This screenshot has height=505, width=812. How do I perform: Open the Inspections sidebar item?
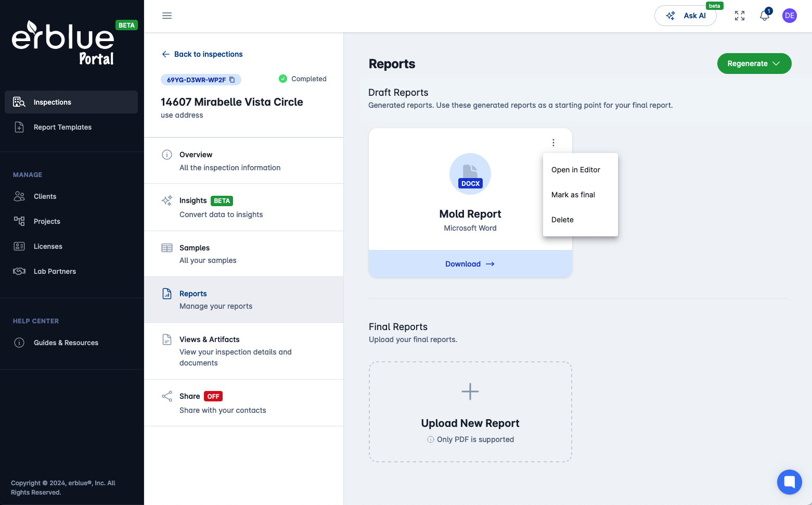coord(71,102)
